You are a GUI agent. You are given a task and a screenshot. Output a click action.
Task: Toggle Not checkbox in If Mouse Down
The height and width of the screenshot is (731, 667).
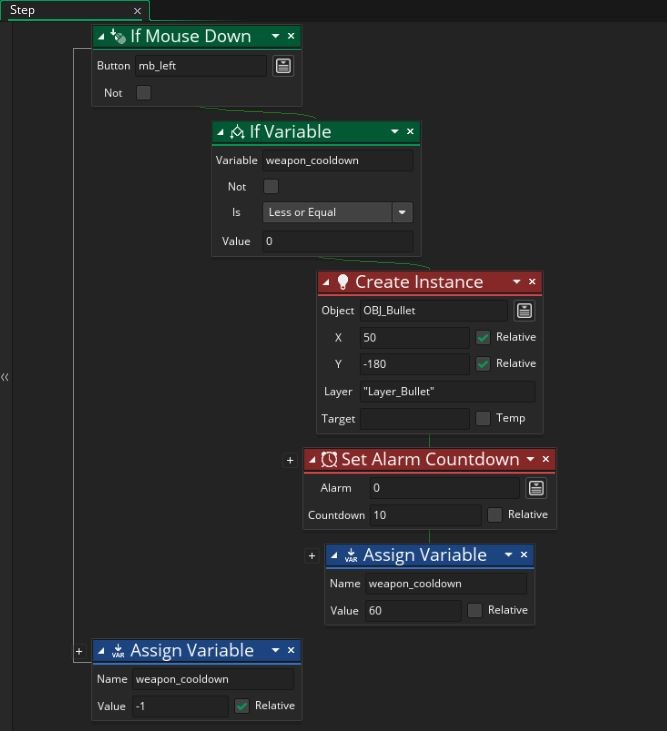click(143, 93)
